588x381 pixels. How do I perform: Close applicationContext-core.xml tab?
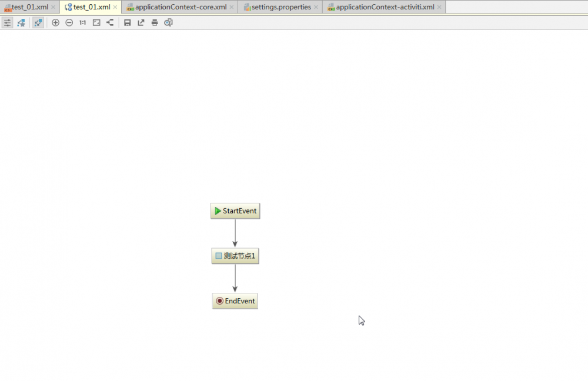[x=231, y=7]
